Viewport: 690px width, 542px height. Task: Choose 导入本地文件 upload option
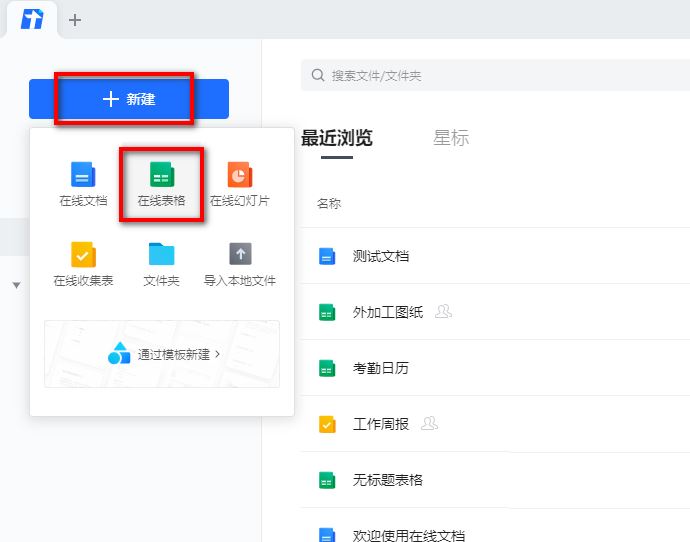click(x=240, y=264)
